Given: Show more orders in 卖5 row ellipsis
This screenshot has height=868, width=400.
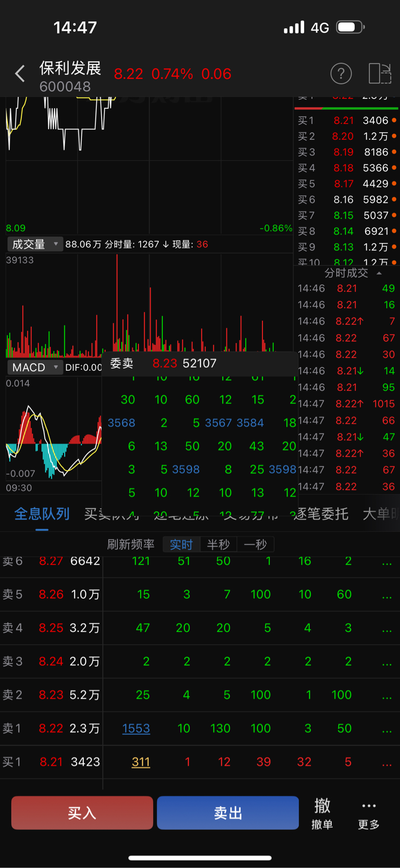Looking at the screenshot, I should click(x=386, y=596).
